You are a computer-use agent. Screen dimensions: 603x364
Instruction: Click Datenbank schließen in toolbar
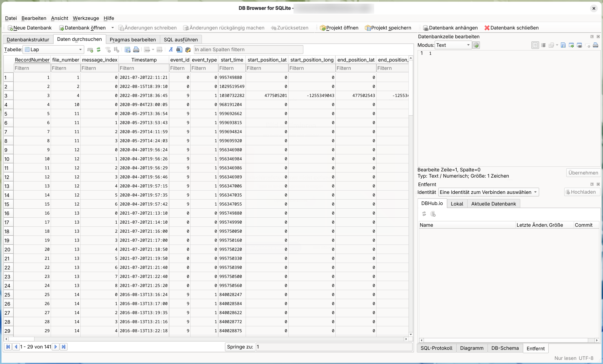tap(511, 28)
